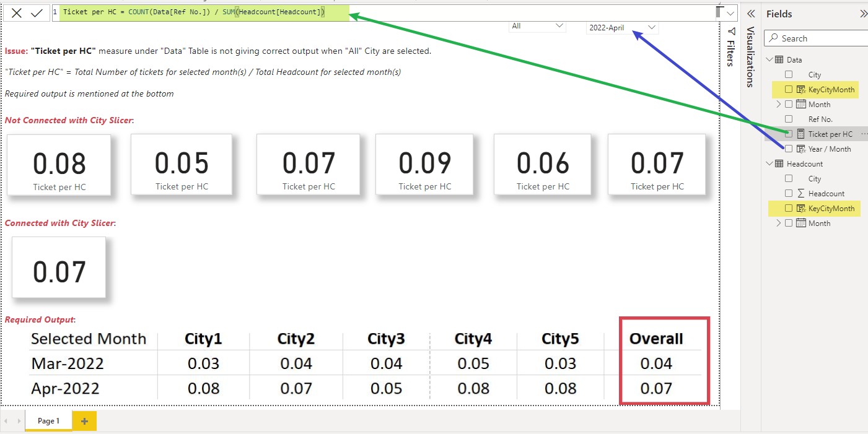Click the 'Overall' column header
This screenshot has height=434, width=868.
[x=656, y=339]
